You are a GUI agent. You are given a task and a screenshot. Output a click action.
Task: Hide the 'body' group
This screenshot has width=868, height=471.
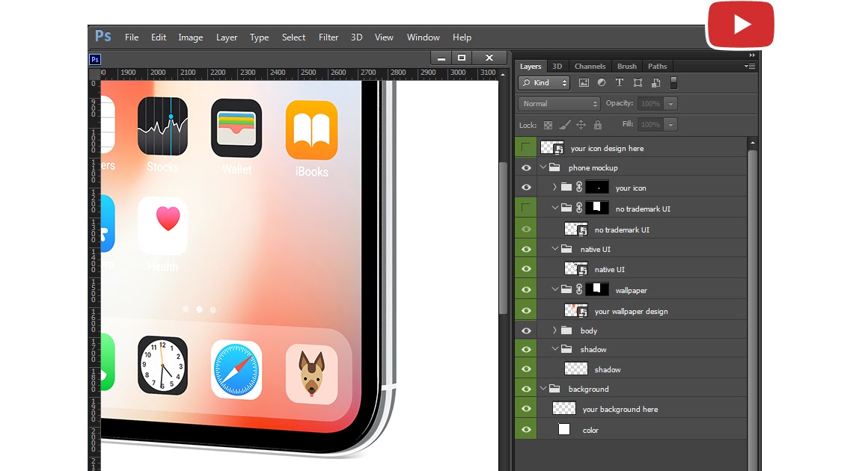pos(525,330)
